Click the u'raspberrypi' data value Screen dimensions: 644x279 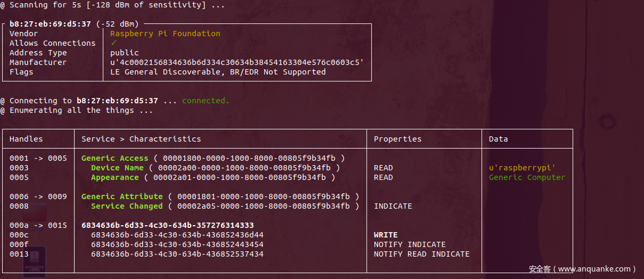tap(522, 168)
